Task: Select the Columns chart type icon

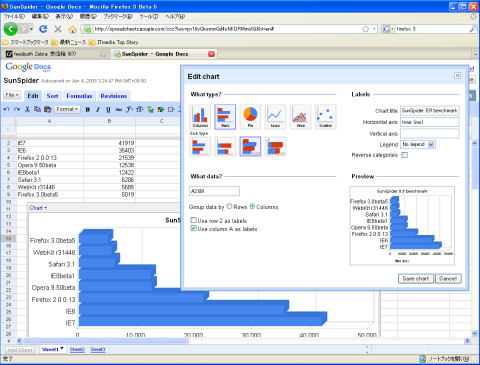Action: click(x=200, y=117)
